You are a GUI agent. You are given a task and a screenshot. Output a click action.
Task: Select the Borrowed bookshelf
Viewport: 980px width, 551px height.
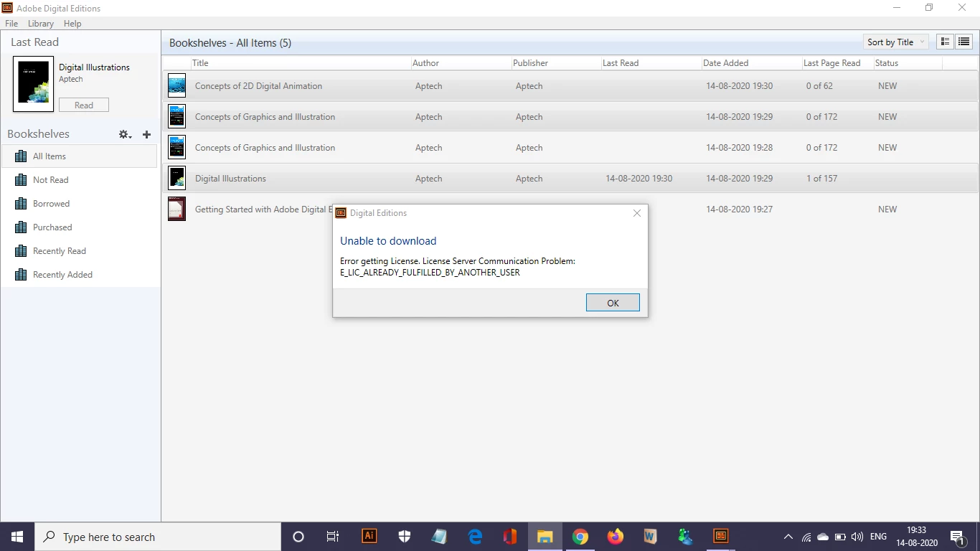coord(80,204)
